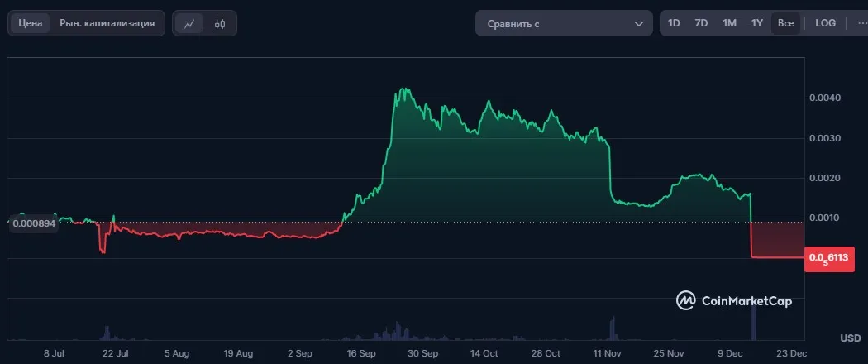Image resolution: width=868 pixels, height=364 pixels.
Task: Click the USD currency label
Action: click(x=851, y=338)
